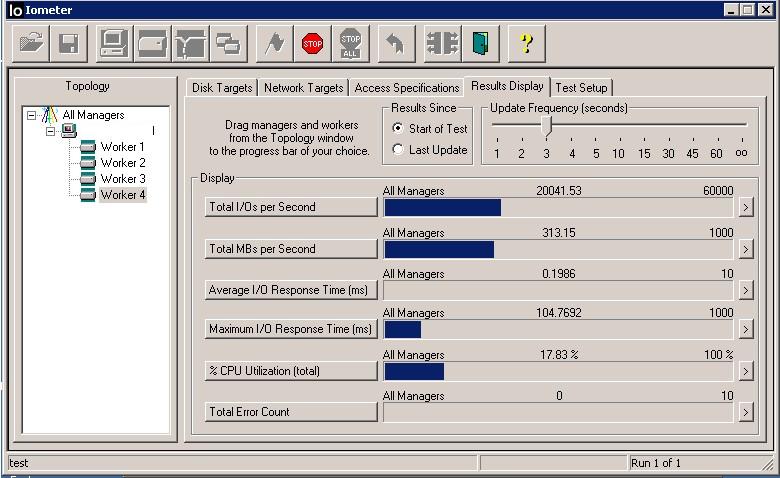The width and height of the screenshot is (780, 478).
Task: Click CPU Utilization progress bar
Action: (x=558, y=372)
